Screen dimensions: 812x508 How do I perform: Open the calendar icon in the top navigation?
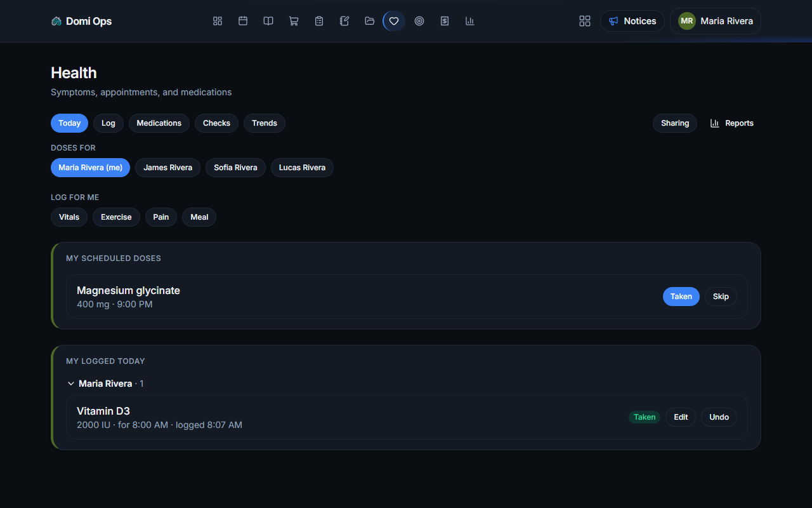243,21
